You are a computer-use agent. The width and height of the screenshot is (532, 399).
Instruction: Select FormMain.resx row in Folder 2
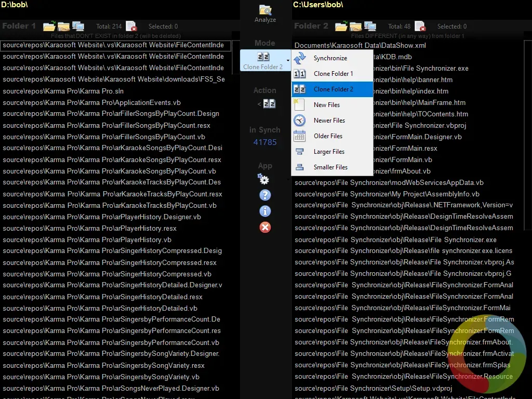[x=448, y=148]
